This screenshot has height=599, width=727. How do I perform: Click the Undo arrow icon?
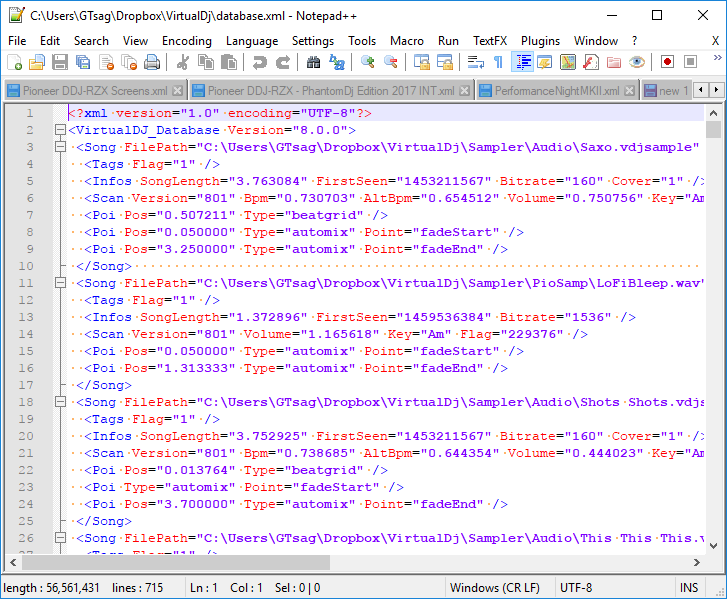[260, 62]
